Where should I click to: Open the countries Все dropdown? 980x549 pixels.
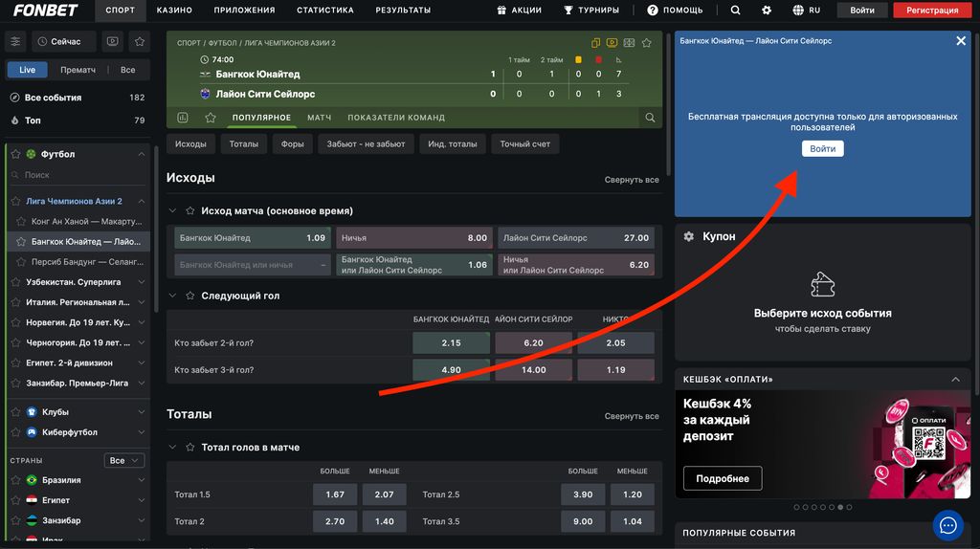(123, 460)
